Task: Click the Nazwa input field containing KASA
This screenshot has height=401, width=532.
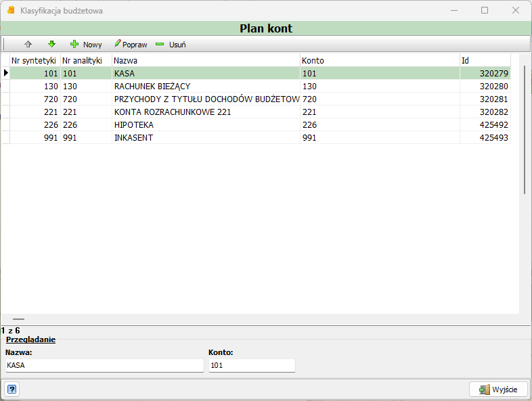Action: coord(104,365)
